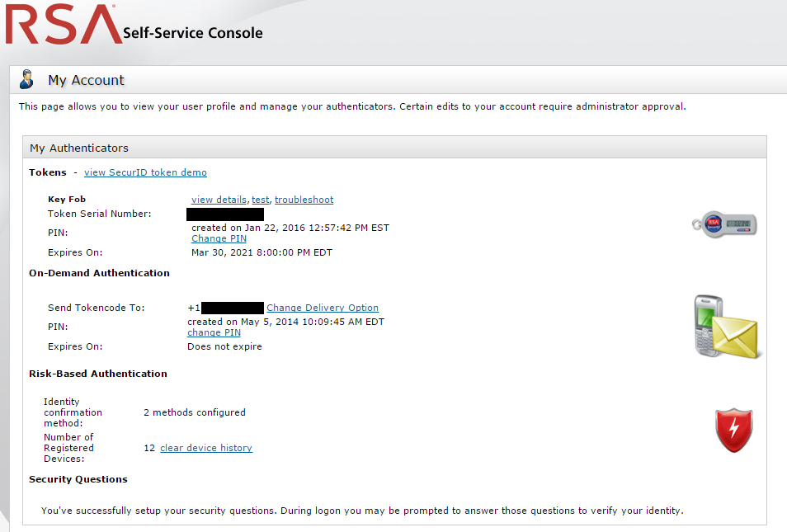Open view details for the Key Fob

[219, 200]
